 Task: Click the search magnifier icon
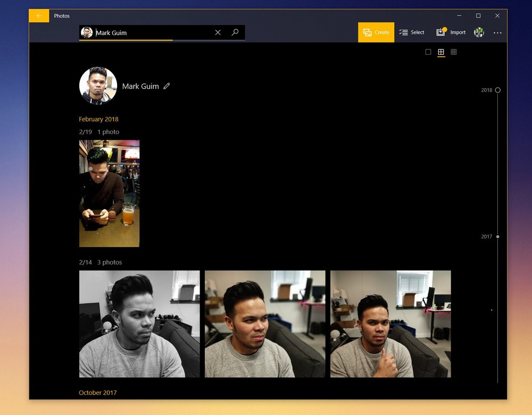point(235,32)
